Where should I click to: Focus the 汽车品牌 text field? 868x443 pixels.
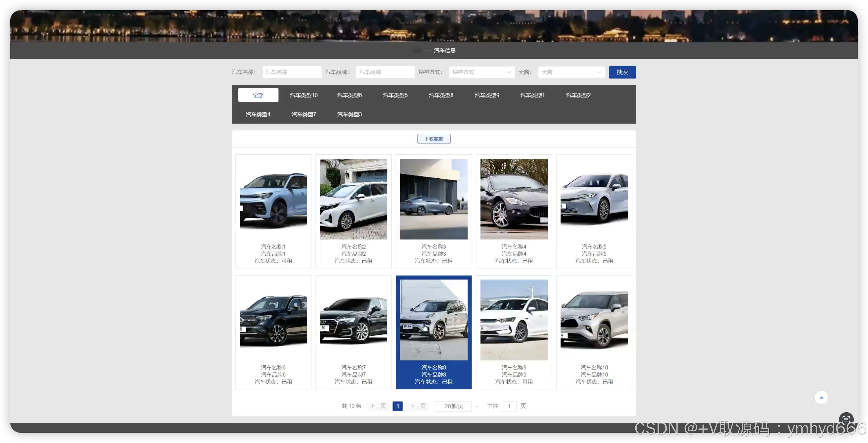coord(385,72)
